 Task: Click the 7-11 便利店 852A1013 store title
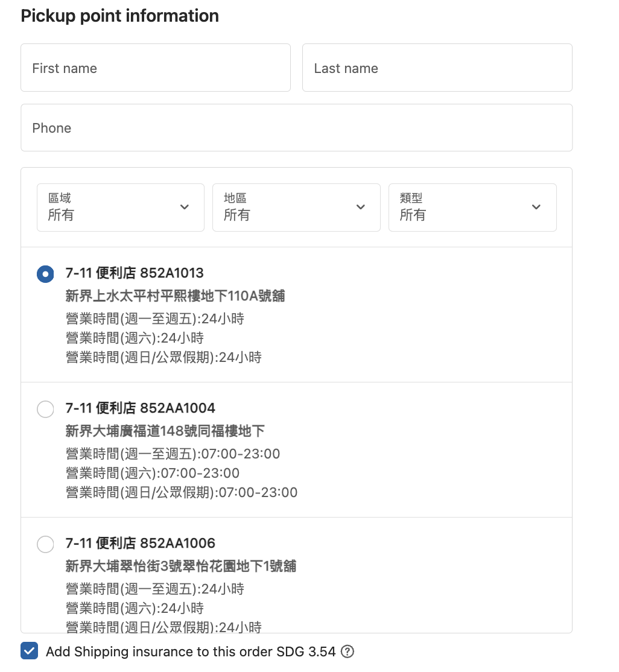pos(135,273)
